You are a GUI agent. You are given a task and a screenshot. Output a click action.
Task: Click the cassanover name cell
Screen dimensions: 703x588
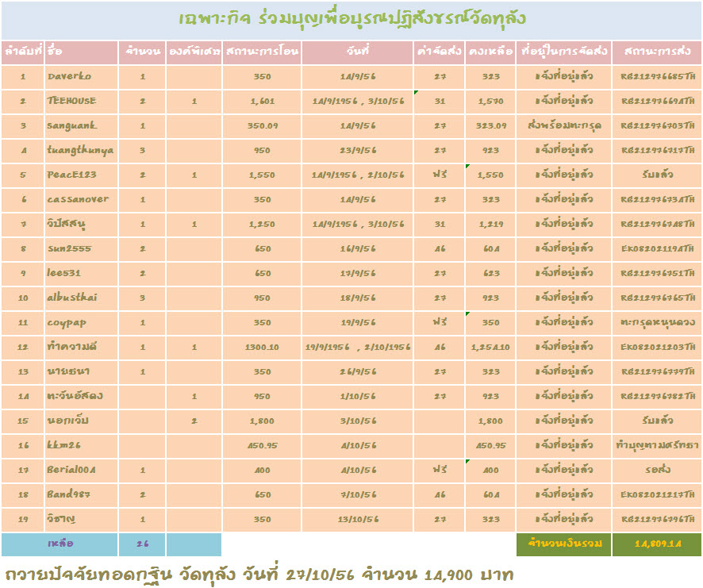tap(81, 200)
